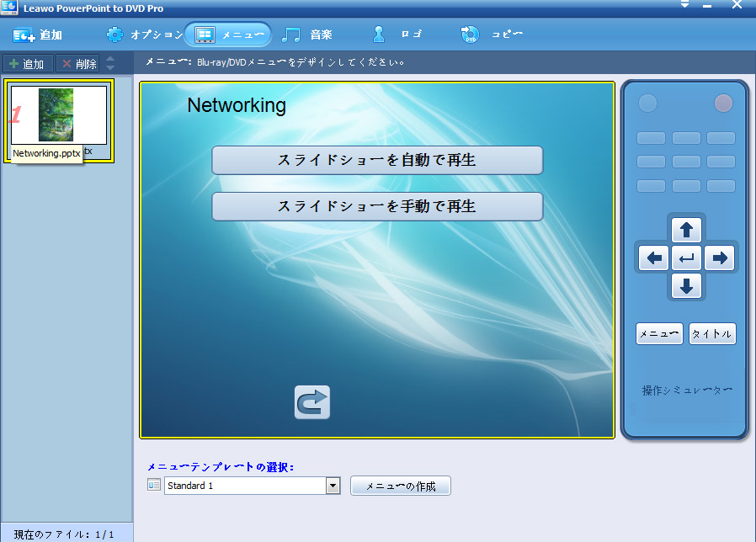Click the タイトル button on remote
The image size is (756, 542).
(712, 334)
